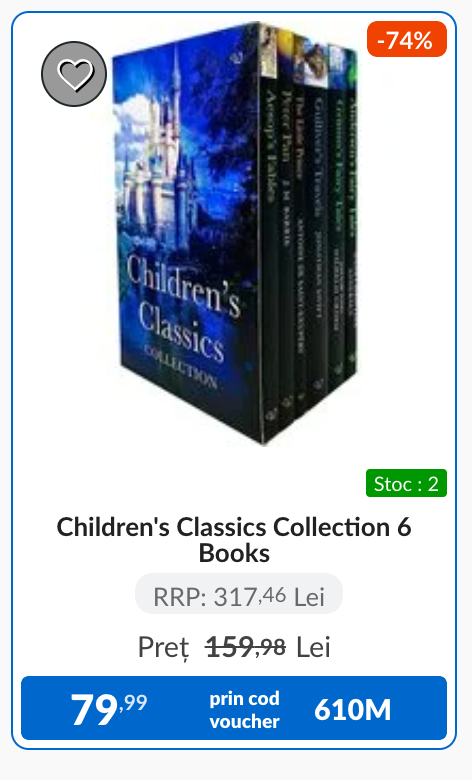Click the Children's Classics text on cover
The height and width of the screenshot is (780, 472).
182,308
